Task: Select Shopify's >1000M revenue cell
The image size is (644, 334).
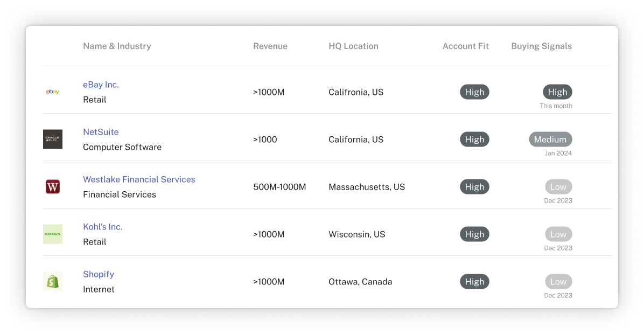Action: (x=269, y=282)
